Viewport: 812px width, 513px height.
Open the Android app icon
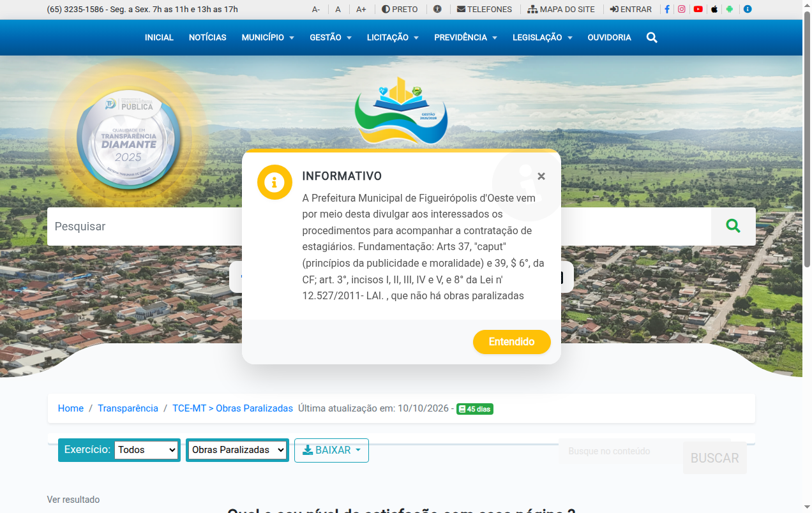tap(730, 10)
